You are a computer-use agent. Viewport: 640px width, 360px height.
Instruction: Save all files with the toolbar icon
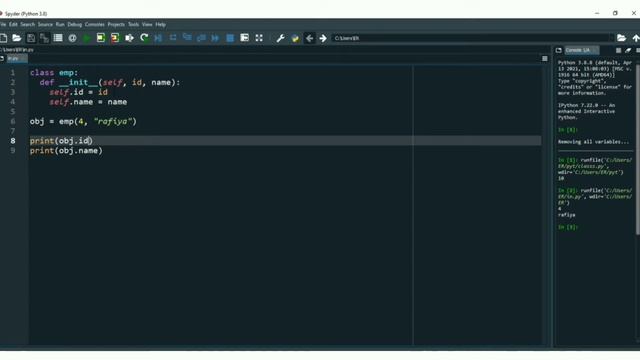44,38
